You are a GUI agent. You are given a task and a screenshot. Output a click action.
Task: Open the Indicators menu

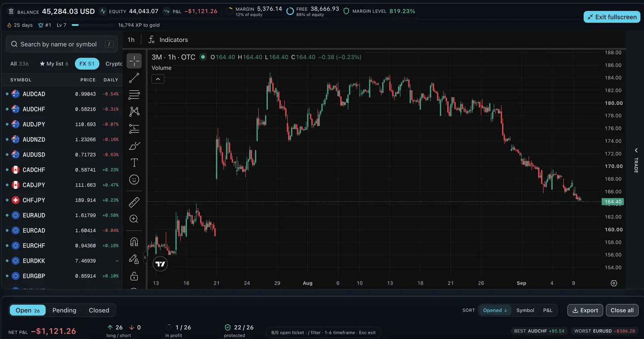point(168,39)
